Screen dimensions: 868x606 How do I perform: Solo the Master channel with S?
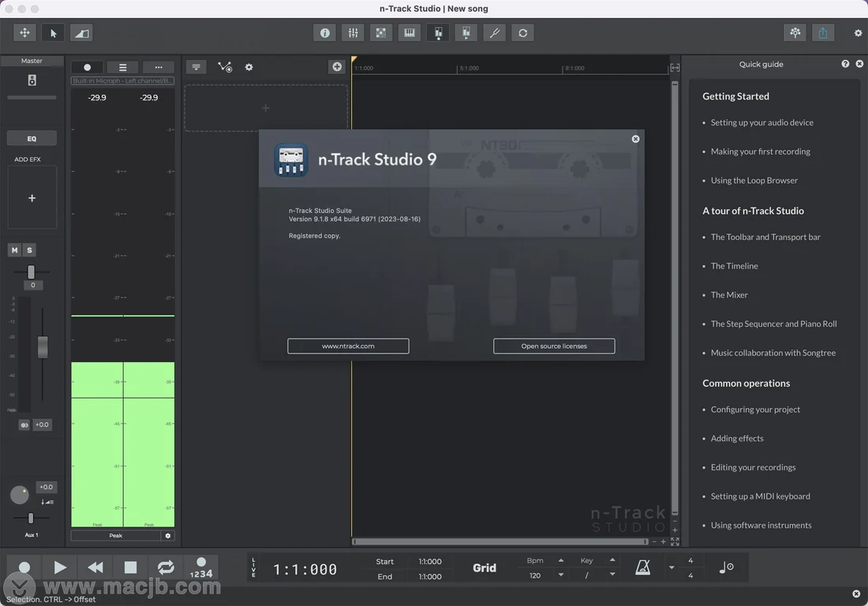(x=29, y=250)
